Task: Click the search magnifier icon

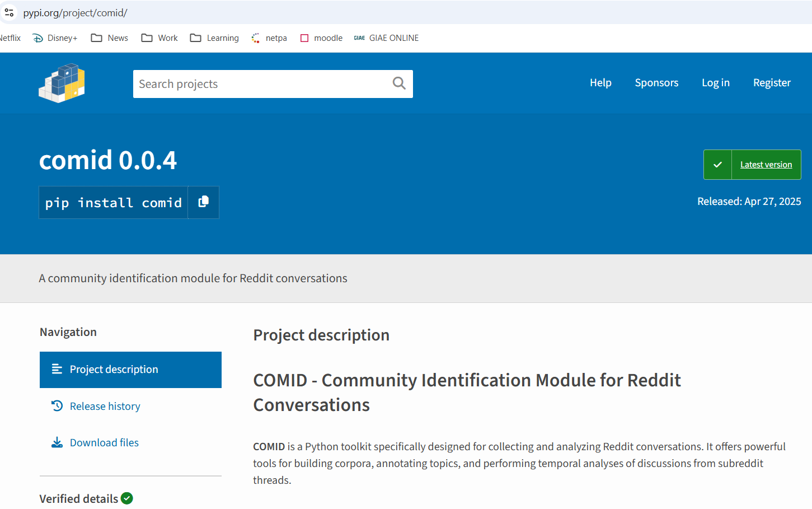Action: [x=398, y=83]
